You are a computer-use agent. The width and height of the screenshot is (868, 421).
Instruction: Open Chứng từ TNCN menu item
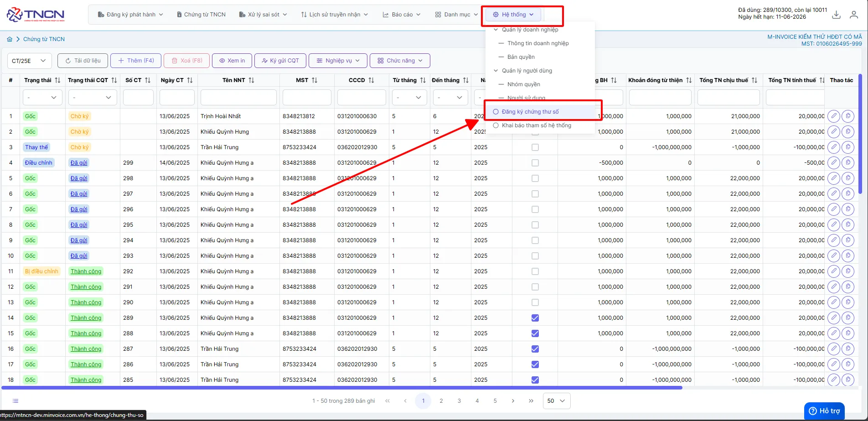pyautogui.click(x=201, y=15)
